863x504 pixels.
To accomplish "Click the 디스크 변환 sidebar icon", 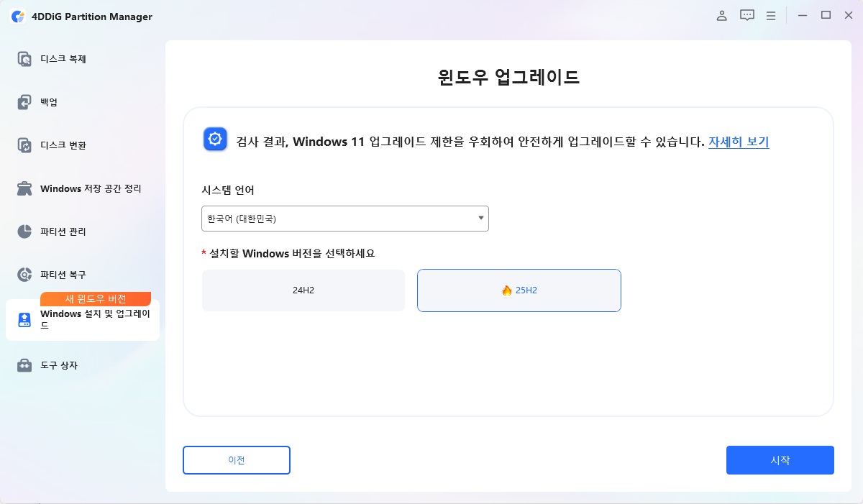I will pos(24,145).
